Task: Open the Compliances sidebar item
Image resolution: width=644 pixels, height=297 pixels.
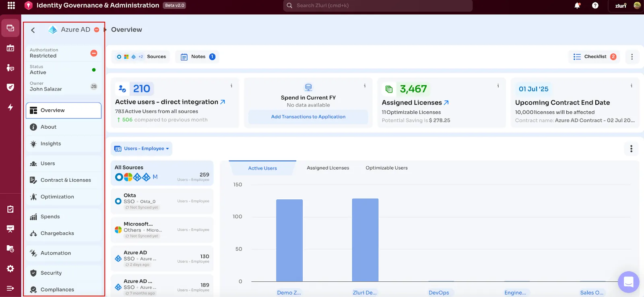Action: (x=64, y=290)
